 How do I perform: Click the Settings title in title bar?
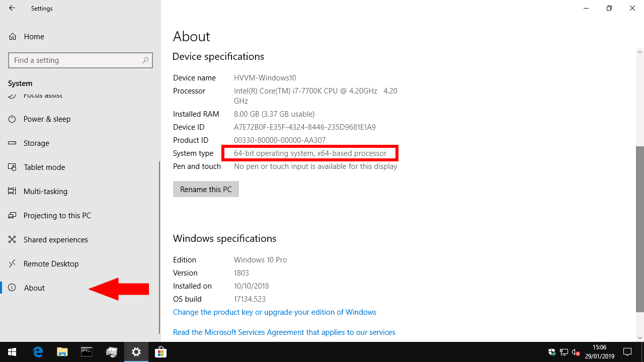(x=42, y=9)
